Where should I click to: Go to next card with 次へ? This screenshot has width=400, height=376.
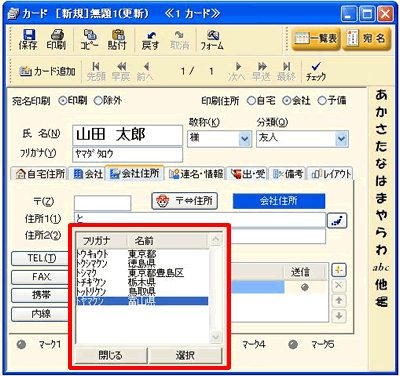tap(237, 71)
